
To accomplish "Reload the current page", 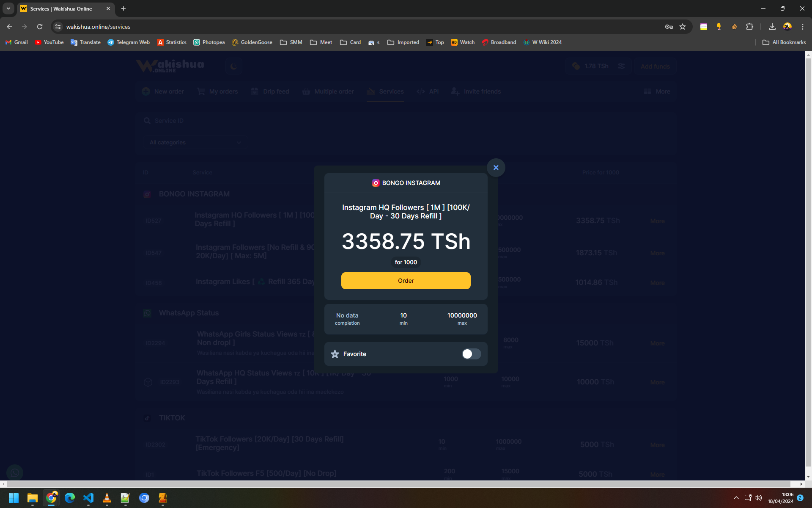I will [x=40, y=27].
